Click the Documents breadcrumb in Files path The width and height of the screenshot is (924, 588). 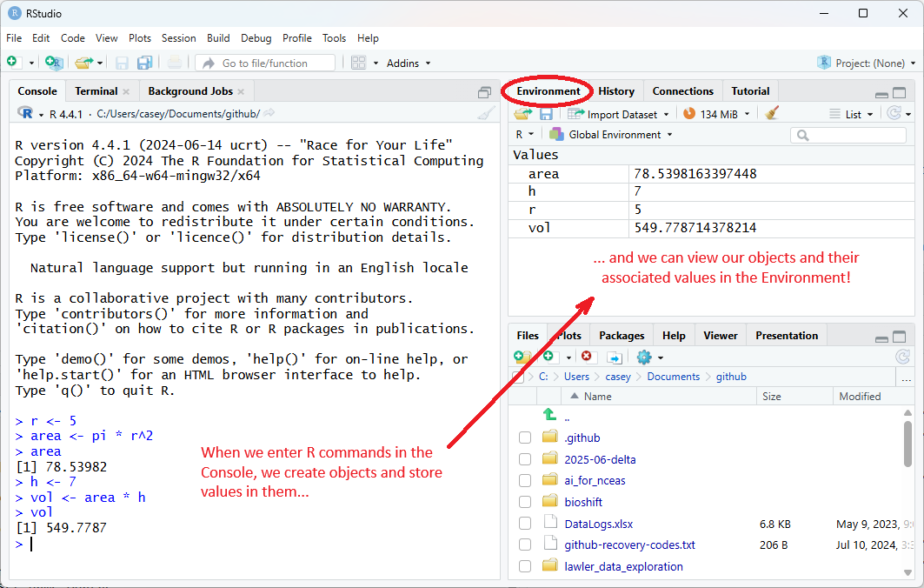click(x=673, y=377)
